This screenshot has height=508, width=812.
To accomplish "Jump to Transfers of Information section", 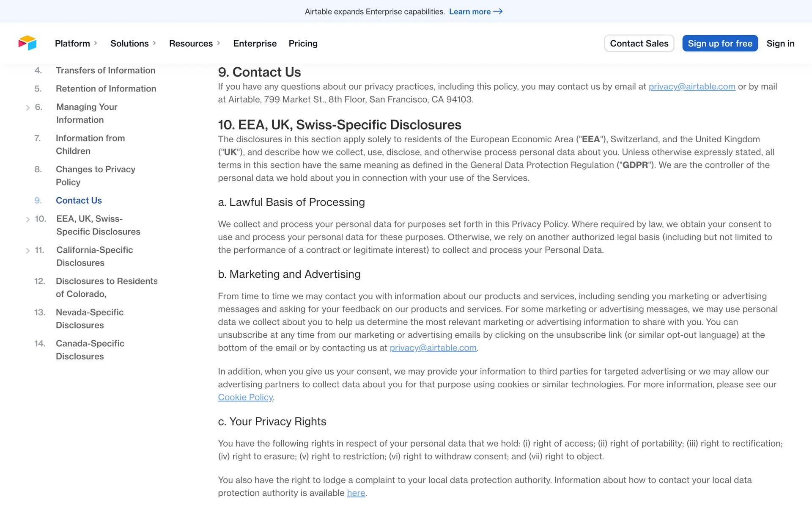I will point(105,70).
